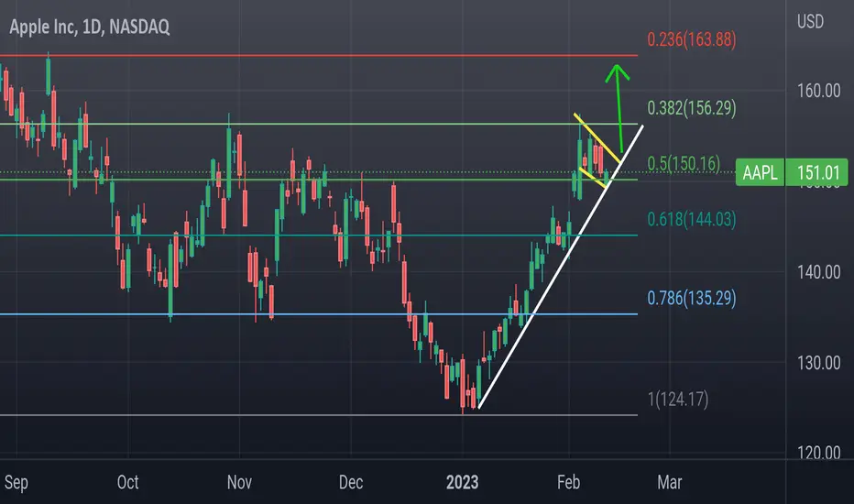Click the AAPL price tag label
Screen dimensions: 854x504
[x=760, y=172]
